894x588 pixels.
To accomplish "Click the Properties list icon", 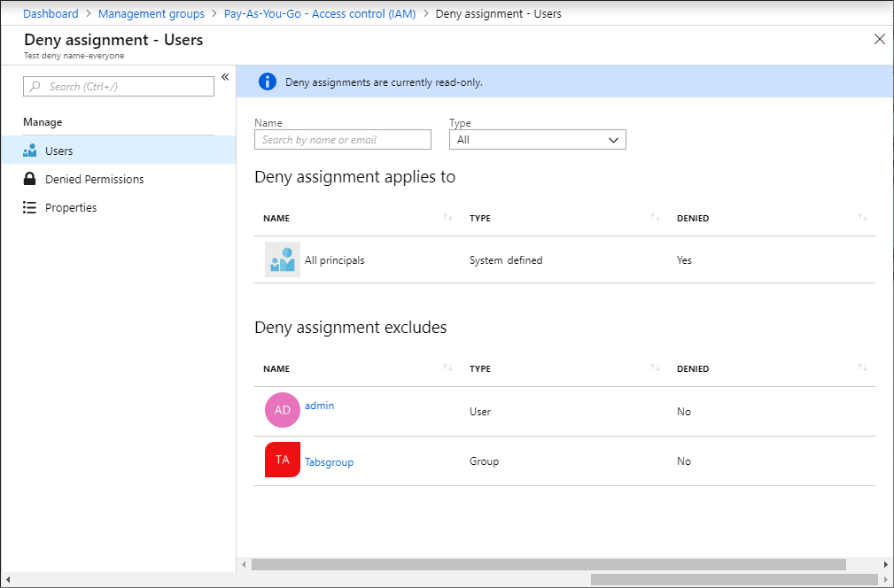I will 30,207.
